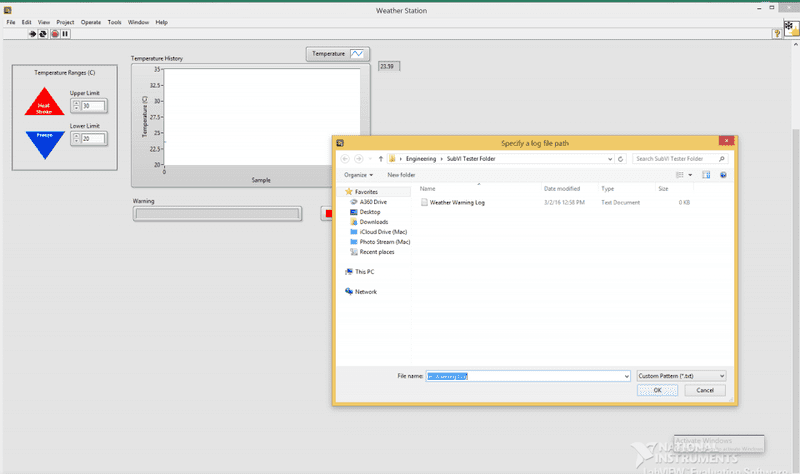The width and height of the screenshot is (800, 474).
Task: Select the Weather Warning Log file
Action: point(456,202)
